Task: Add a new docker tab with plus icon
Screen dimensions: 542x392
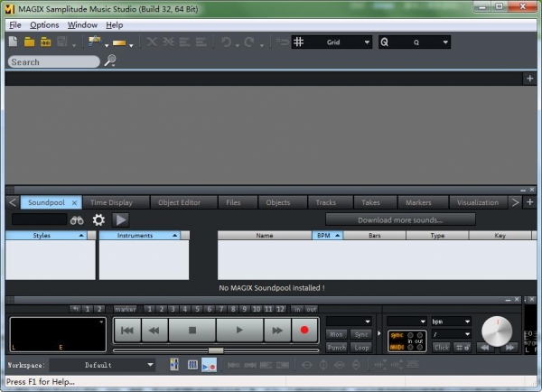Action: [x=530, y=202]
